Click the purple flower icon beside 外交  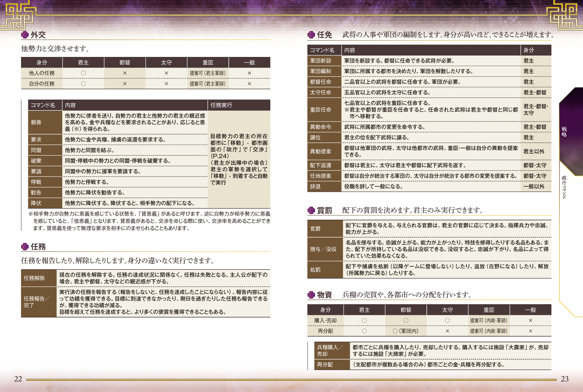pyautogui.click(x=25, y=35)
